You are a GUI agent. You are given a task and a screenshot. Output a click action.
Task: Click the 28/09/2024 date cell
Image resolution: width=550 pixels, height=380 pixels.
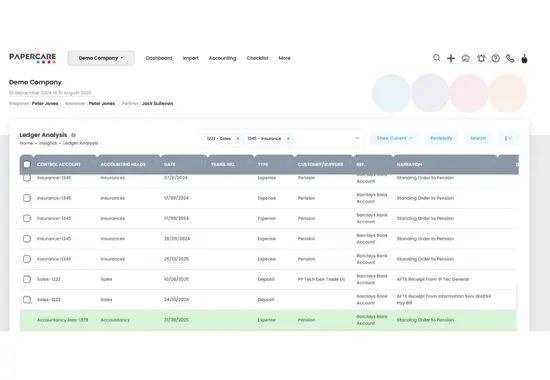(x=177, y=239)
